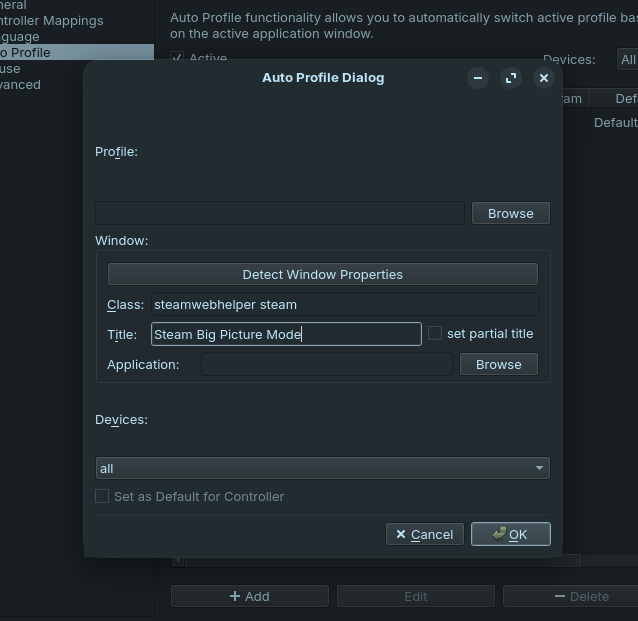Focus the Class text field
This screenshot has height=621, width=638.
tap(343, 304)
